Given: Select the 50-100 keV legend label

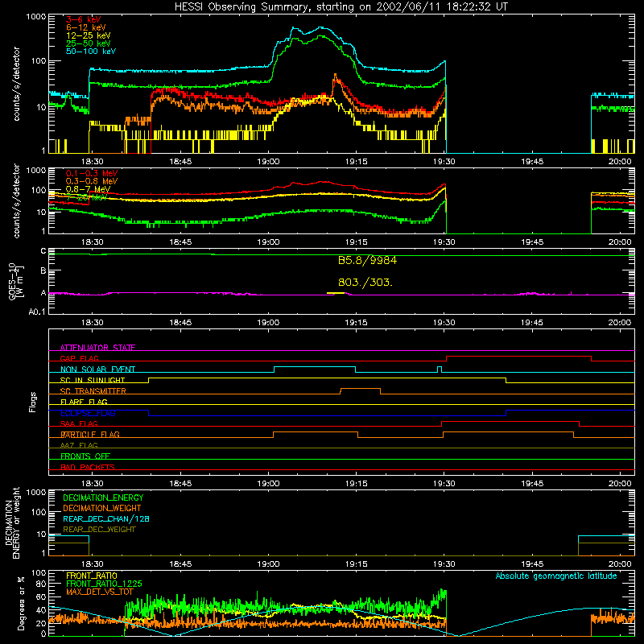Looking at the screenshot, I should coord(91,52).
